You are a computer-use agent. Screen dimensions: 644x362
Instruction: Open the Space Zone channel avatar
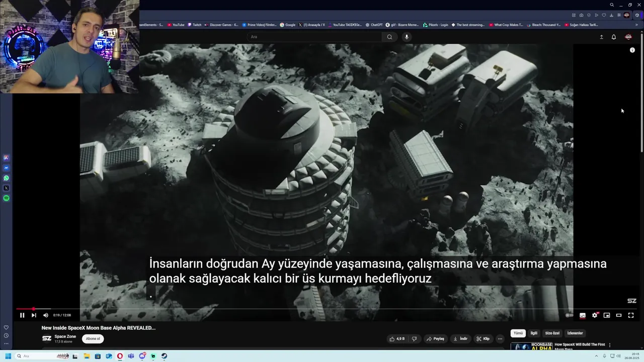[x=47, y=339]
